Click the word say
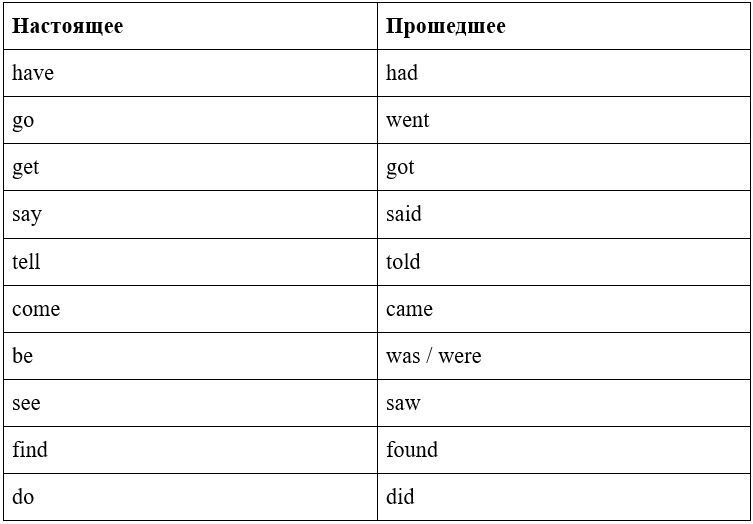This screenshot has height=524, width=753. click(27, 214)
